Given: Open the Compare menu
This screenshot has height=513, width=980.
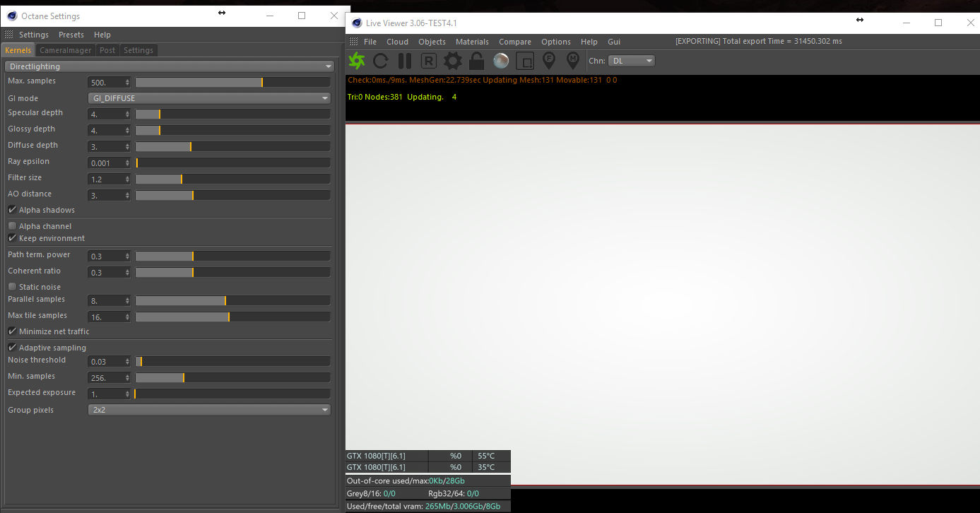Looking at the screenshot, I should click(515, 42).
